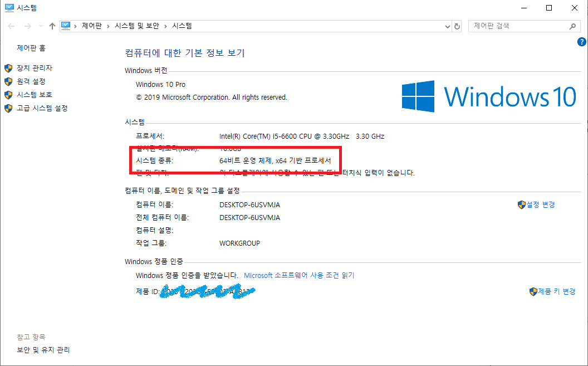Image resolution: width=588 pixels, height=366 pixels.
Task: Open the recent locations dropdown arrow
Action: pyautogui.click(x=41, y=26)
